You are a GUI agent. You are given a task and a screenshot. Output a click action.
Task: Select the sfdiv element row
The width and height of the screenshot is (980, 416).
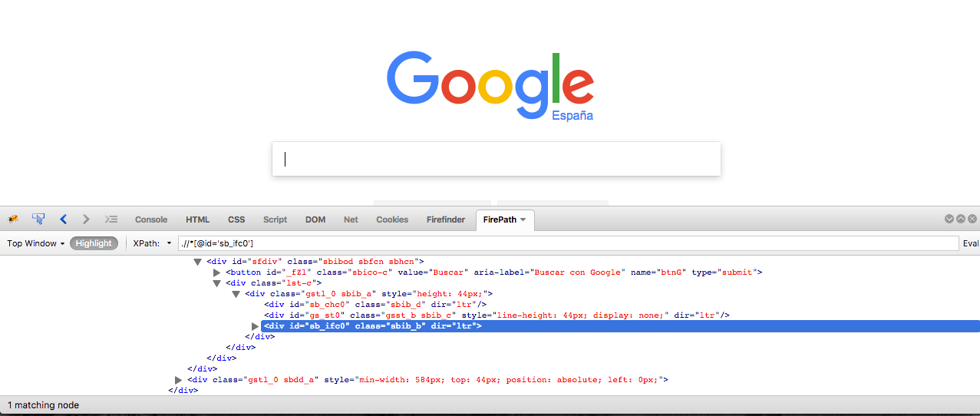(x=315, y=262)
